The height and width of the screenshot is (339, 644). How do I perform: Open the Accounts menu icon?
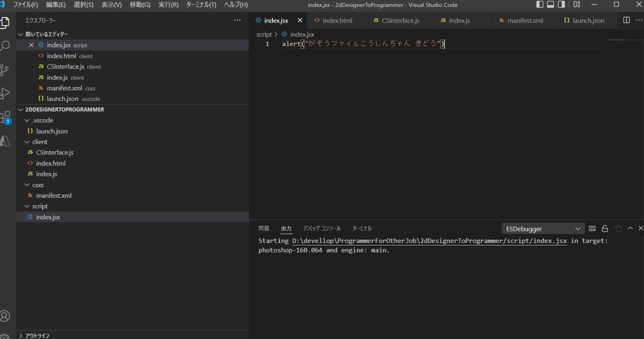coord(5,316)
